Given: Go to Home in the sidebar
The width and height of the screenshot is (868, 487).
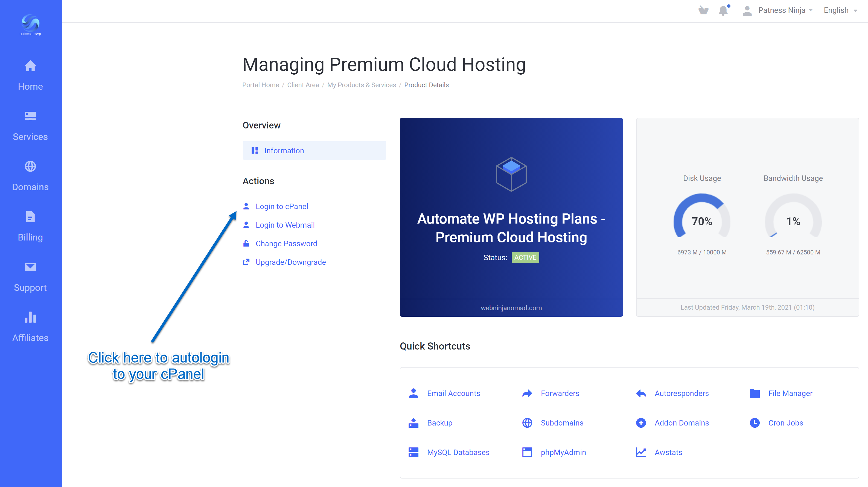Looking at the screenshot, I should [x=30, y=87].
